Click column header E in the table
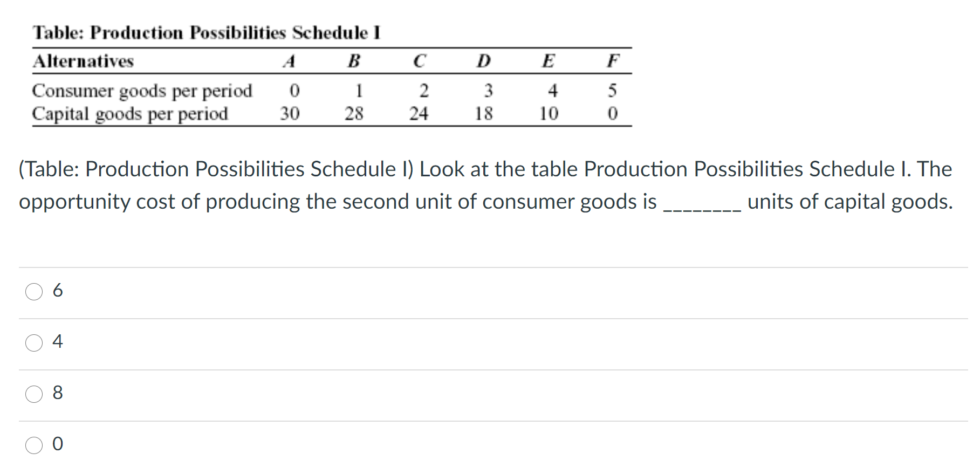 pos(549,61)
